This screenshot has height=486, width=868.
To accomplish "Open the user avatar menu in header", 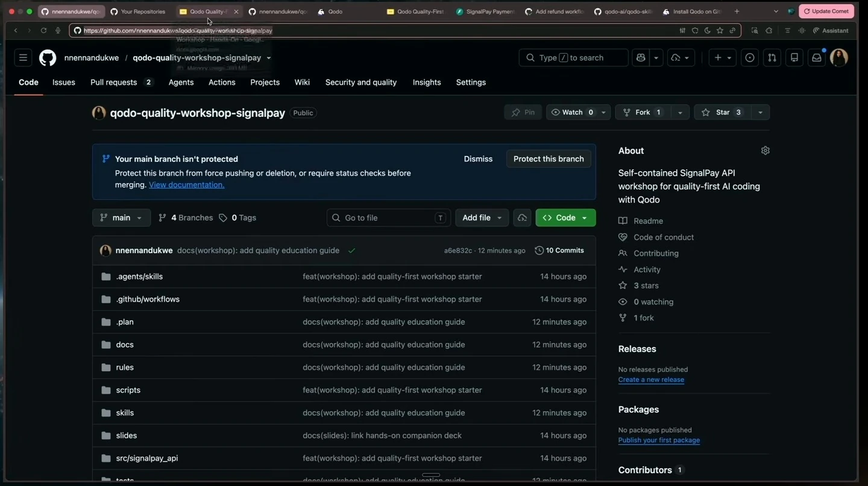I will (839, 58).
